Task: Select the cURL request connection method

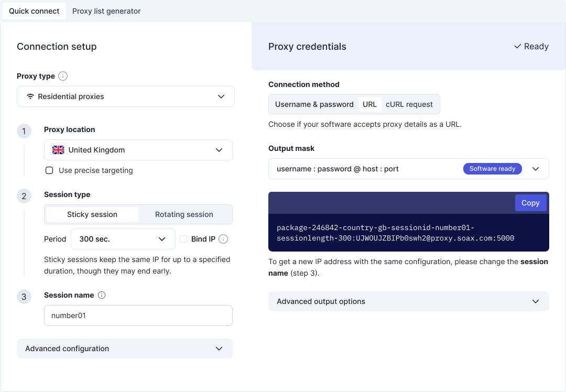Action: pyautogui.click(x=409, y=104)
